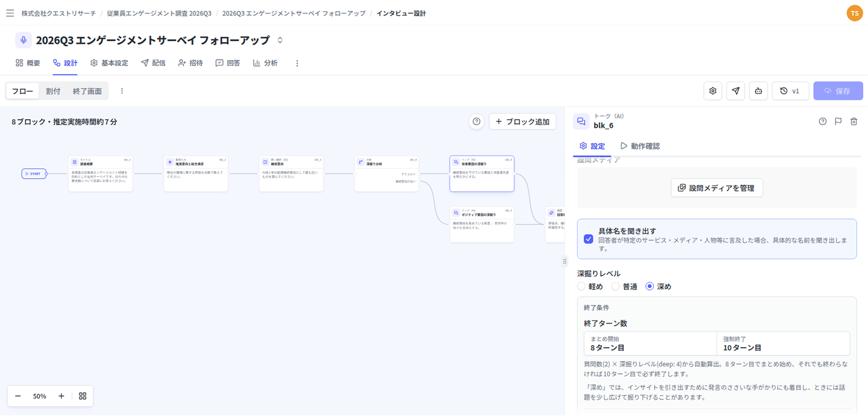The image size is (868, 416).
Task: Select the 継続意向 single-choice block
Action: click(x=291, y=173)
